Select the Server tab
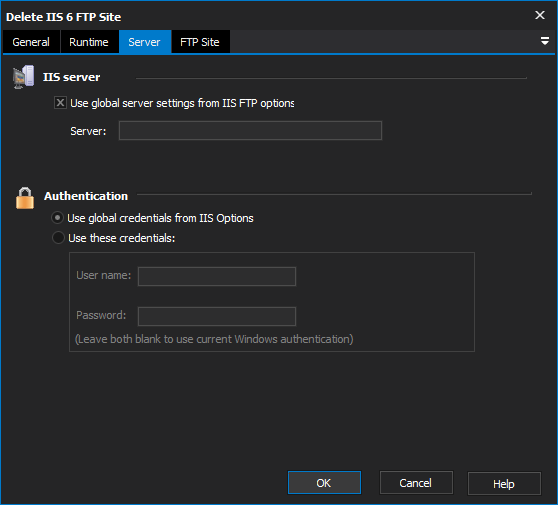 click(144, 42)
